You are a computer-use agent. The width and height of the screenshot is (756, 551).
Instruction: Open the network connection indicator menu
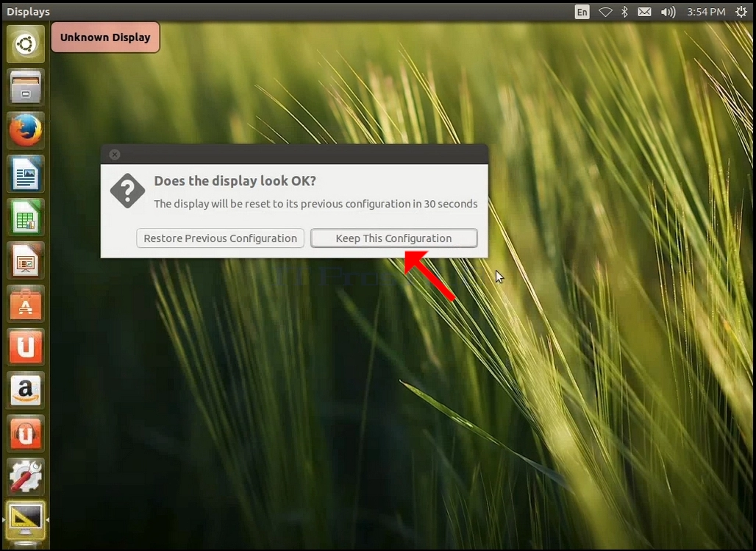[605, 12]
